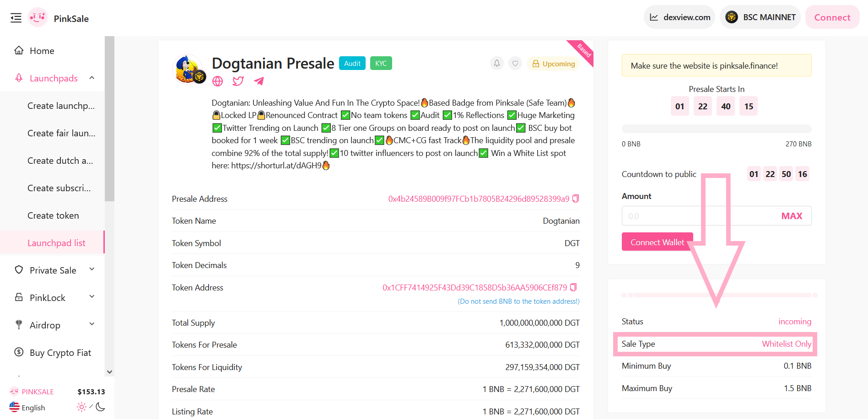
Task: Click the presale progress bar
Action: 717,129
